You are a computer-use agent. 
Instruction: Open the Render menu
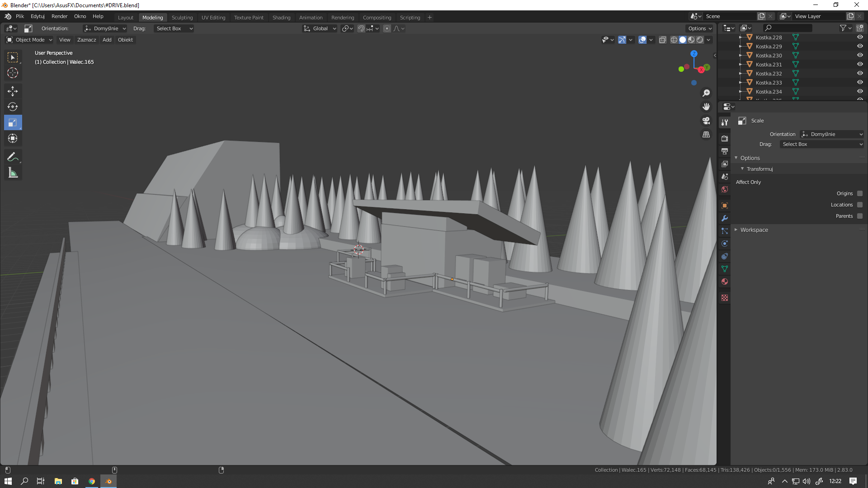pos(59,16)
